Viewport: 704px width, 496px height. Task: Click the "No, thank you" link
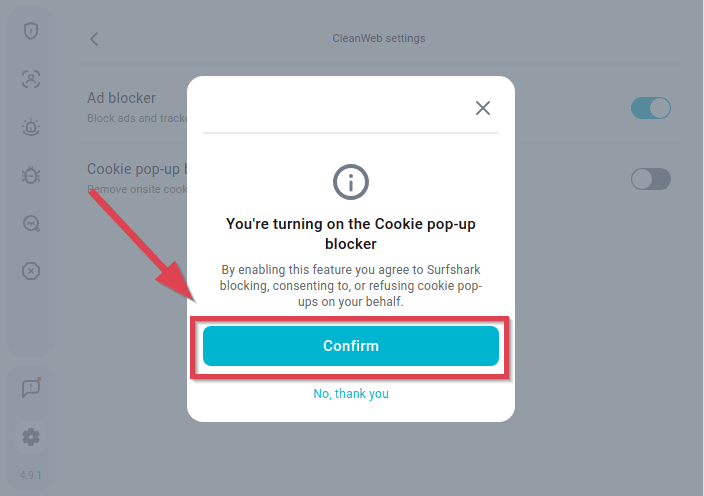(x=351, y=394)
